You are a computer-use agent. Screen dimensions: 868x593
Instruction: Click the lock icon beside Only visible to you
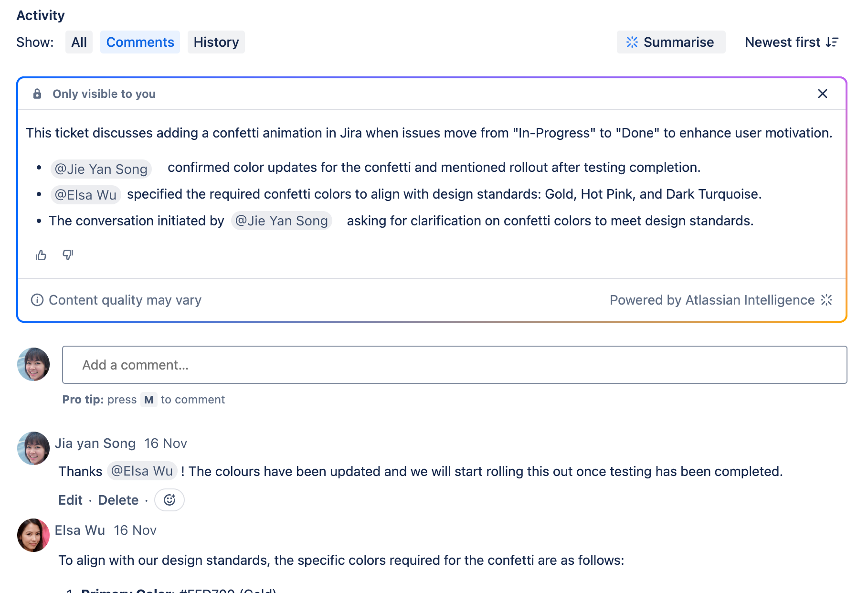(37, 94)
